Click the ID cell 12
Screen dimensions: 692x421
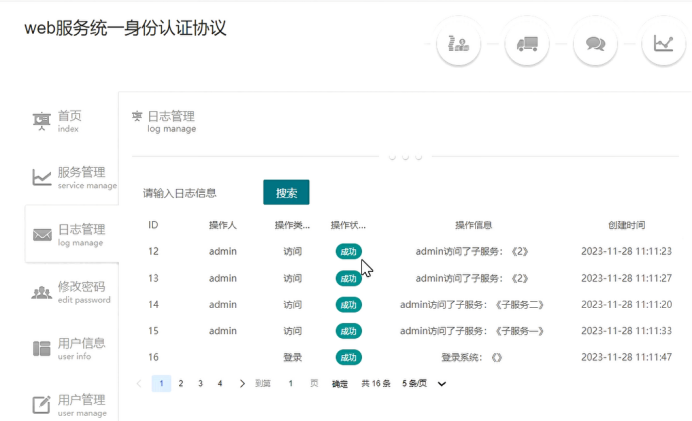(153, 252)
